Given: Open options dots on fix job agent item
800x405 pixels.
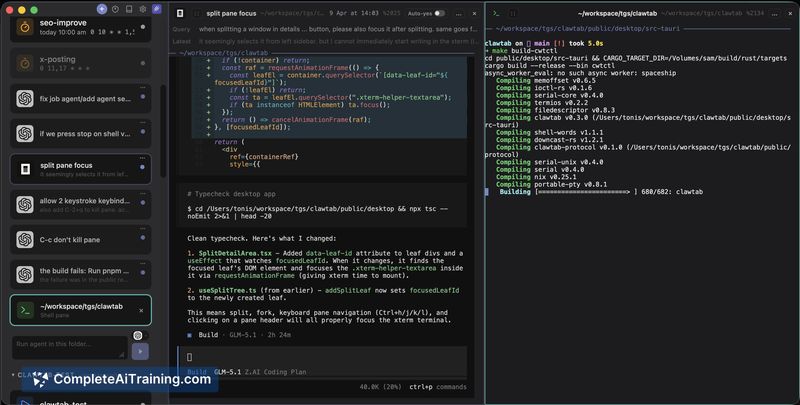Looking at the screenshot, I should [142, 88].
